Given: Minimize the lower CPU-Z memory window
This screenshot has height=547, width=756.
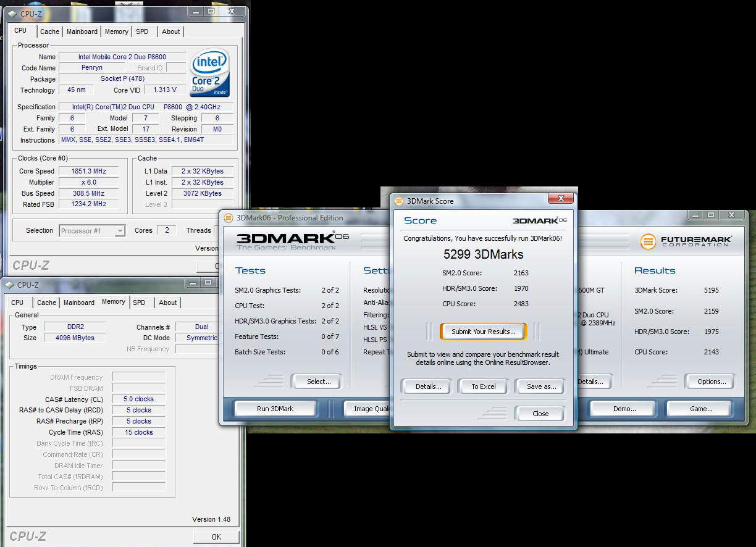Looking at the screenshot, I should tap(193, 283).
